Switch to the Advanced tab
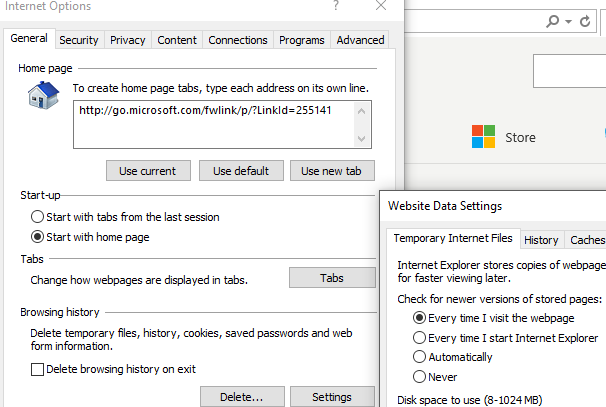 pos(360,40)
